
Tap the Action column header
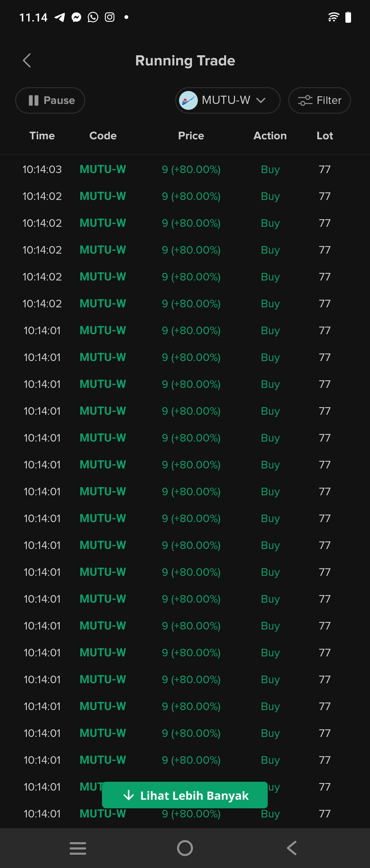click(270, 136)
